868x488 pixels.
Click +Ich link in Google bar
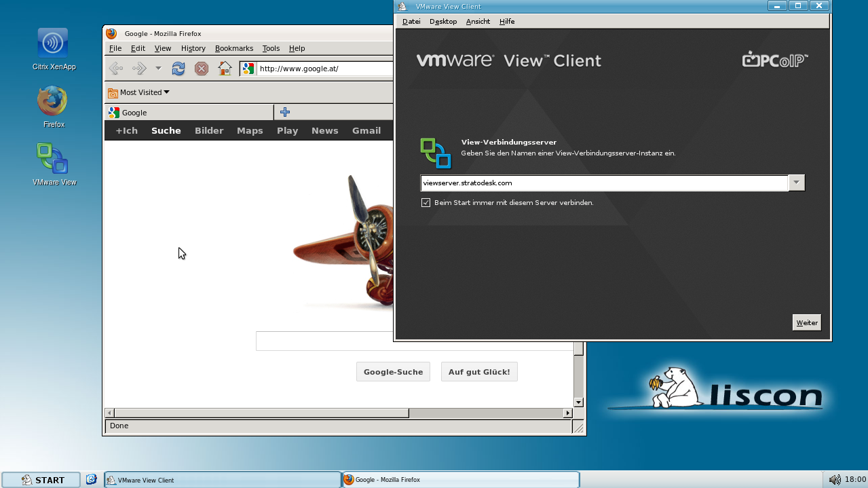[x=126, y=130]
